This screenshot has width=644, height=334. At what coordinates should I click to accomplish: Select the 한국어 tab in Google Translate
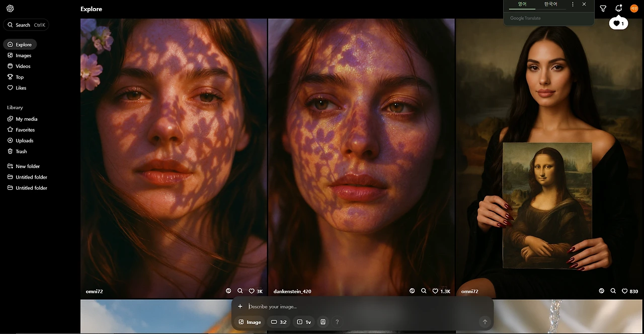pos(550,4)
